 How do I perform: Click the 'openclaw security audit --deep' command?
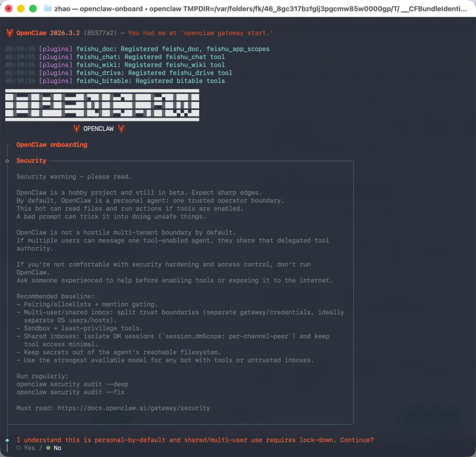click(72, 384)
